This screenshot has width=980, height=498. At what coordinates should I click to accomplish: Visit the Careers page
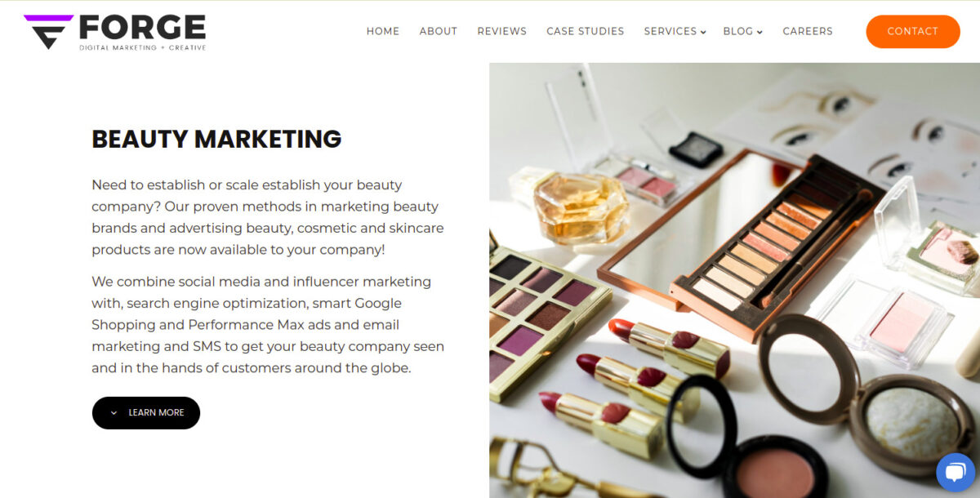coord(808,31)
